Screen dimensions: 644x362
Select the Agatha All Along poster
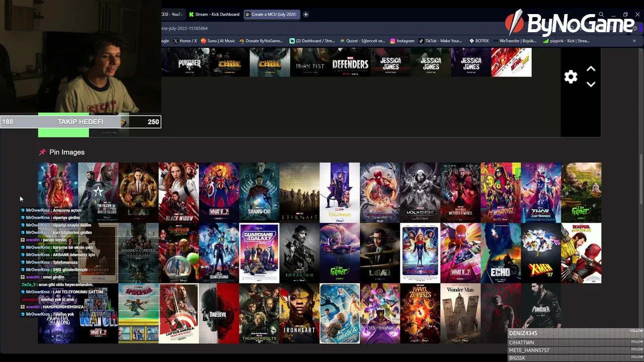click(58, 313)
